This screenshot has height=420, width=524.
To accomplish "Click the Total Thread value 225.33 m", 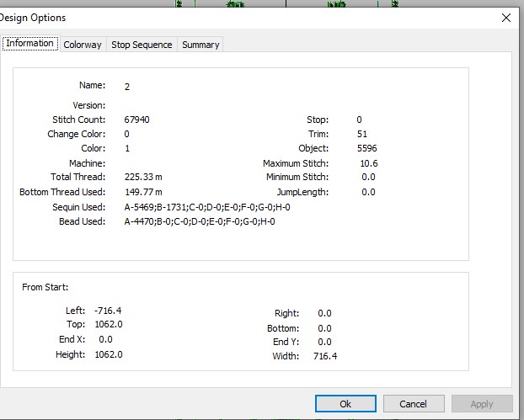I will (143, 177).
